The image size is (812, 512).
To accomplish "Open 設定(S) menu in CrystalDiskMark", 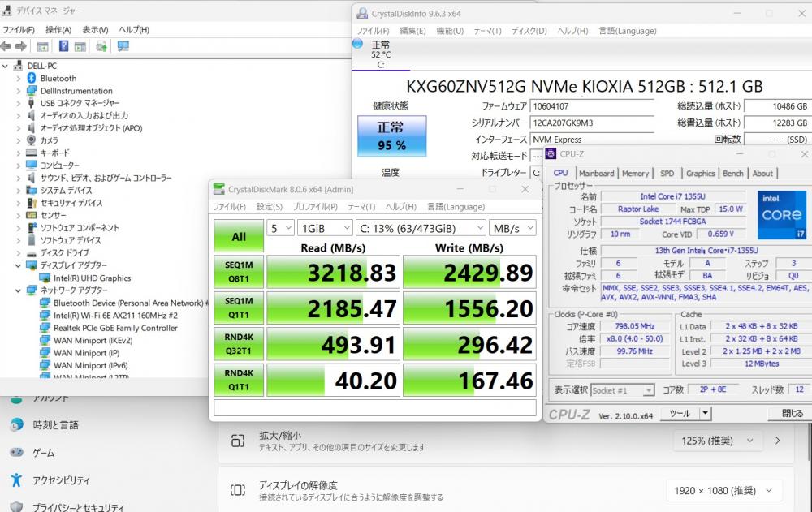I will (270, 207).
